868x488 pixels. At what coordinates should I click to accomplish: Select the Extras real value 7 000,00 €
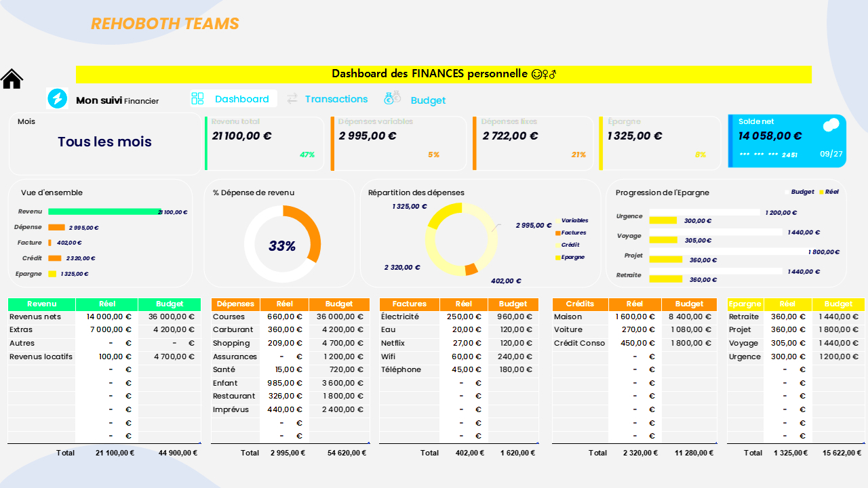pos(109,330)
